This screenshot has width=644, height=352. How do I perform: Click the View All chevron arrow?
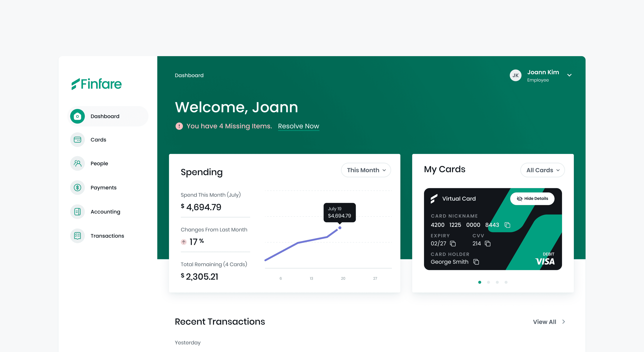(x=563, y=322)
